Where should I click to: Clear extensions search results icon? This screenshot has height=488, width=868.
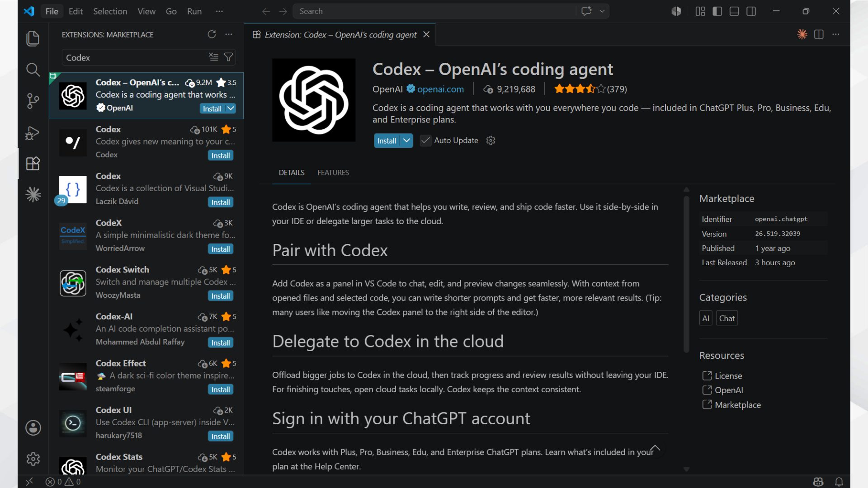tap(213, 57)
